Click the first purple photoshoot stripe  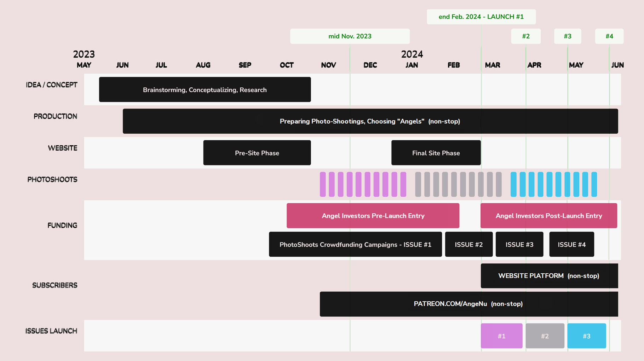point(322,184)
